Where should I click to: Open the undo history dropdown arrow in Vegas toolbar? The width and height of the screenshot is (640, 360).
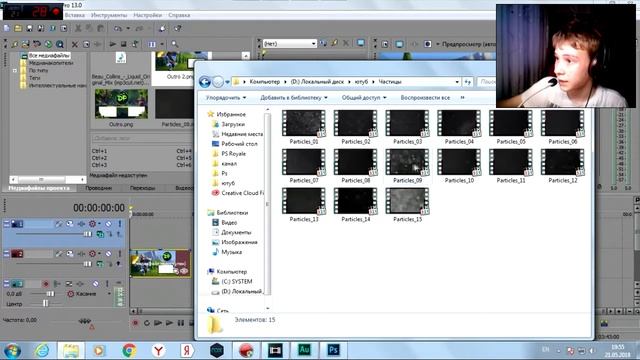tap(128, 29)
